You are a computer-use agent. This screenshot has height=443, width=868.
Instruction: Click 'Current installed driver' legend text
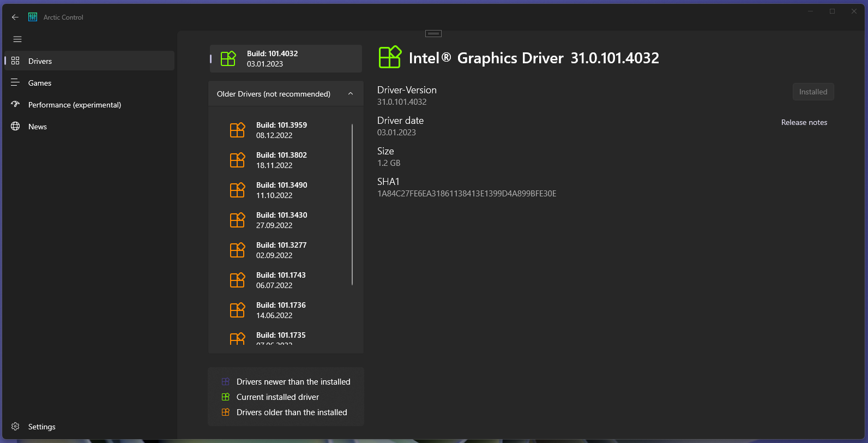278,397
